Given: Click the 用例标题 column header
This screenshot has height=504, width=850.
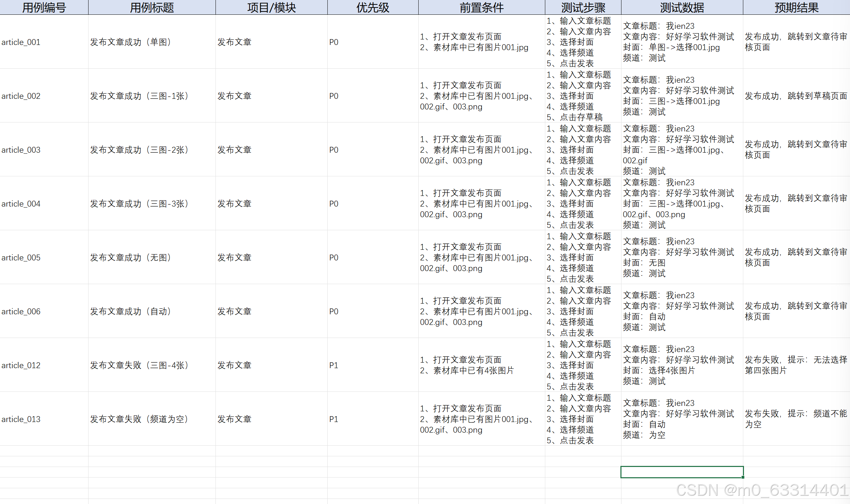Looking at the screenshot, I should click(x=152, y=7).
